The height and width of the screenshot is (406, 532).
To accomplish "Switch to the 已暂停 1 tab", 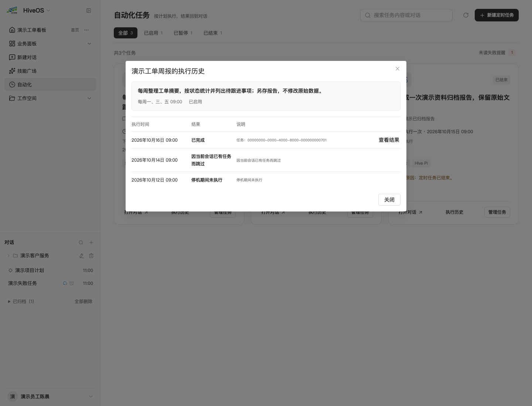I will coord(183,33).
